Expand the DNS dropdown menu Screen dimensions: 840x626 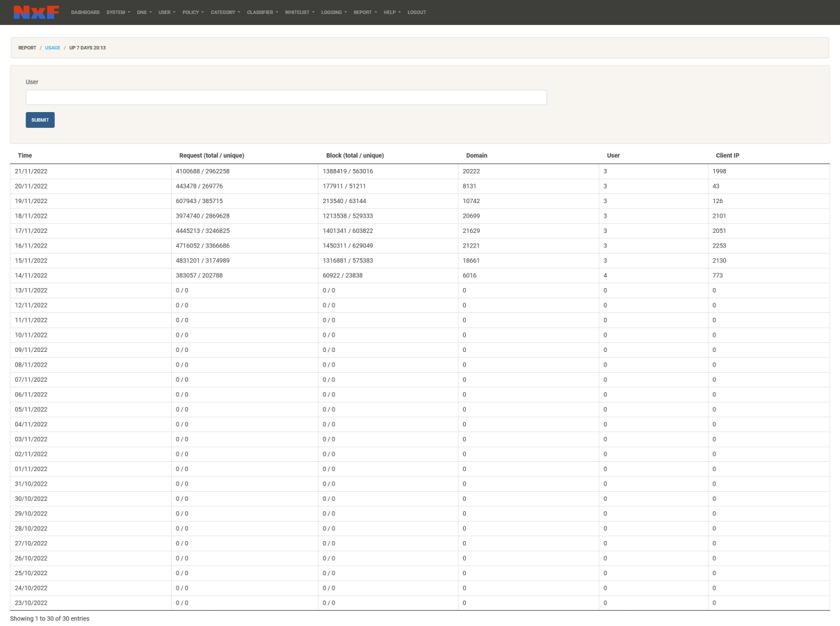click(x=144, y=13)
